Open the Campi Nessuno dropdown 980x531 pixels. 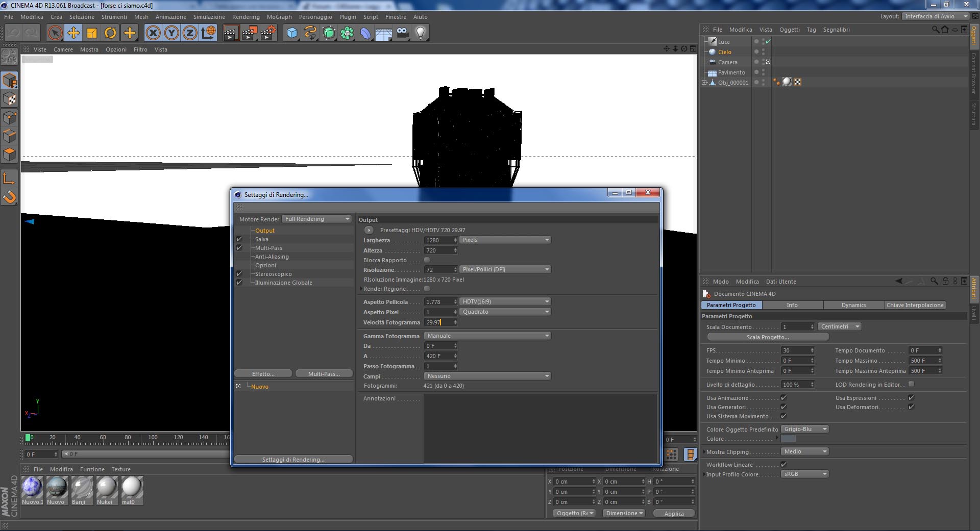(487, 376)
